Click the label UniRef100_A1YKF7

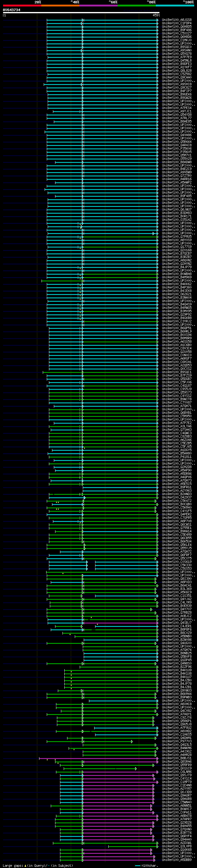177,67
